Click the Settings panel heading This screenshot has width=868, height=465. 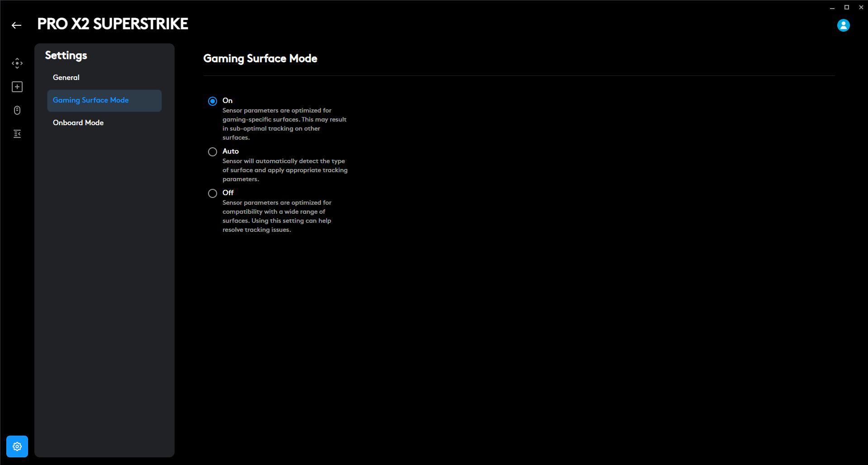(66, 56)
